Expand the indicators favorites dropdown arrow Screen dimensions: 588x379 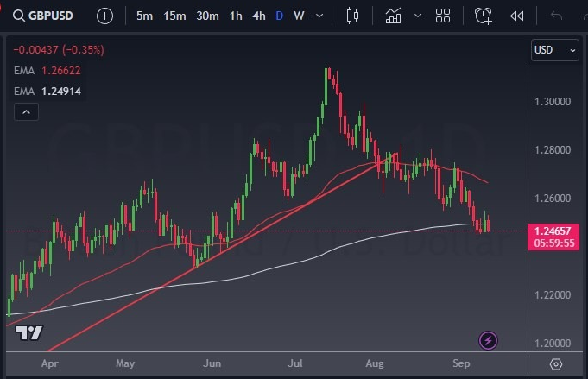pos(419,16)
